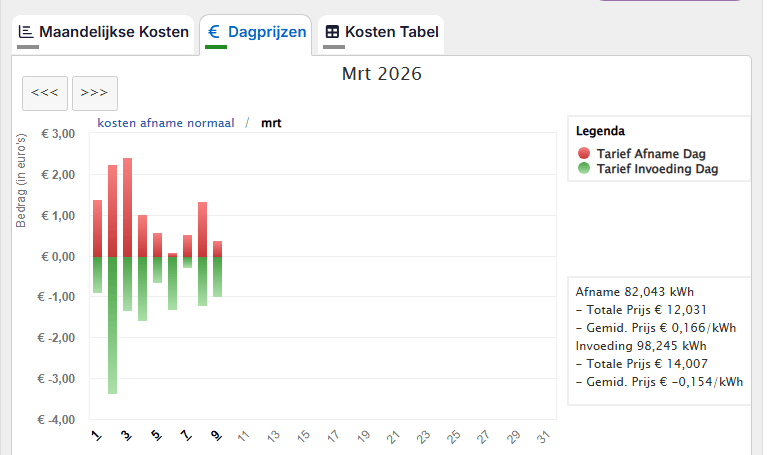Viewport: 774px width, 455px height.
Task: Click the 'Mrt 2026' chart title
Action: (382, 74)
